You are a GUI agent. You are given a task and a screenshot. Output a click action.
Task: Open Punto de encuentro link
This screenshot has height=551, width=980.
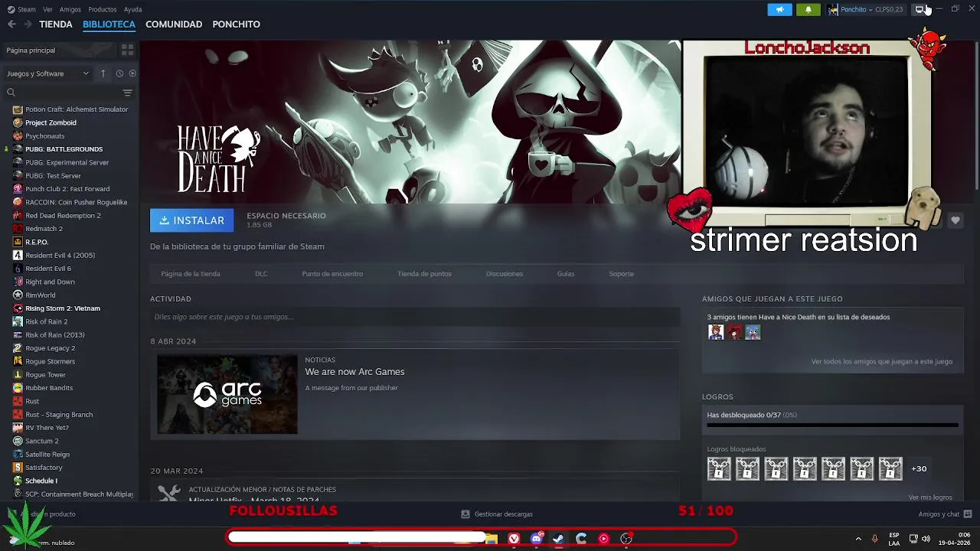click(x=332, y=274)
